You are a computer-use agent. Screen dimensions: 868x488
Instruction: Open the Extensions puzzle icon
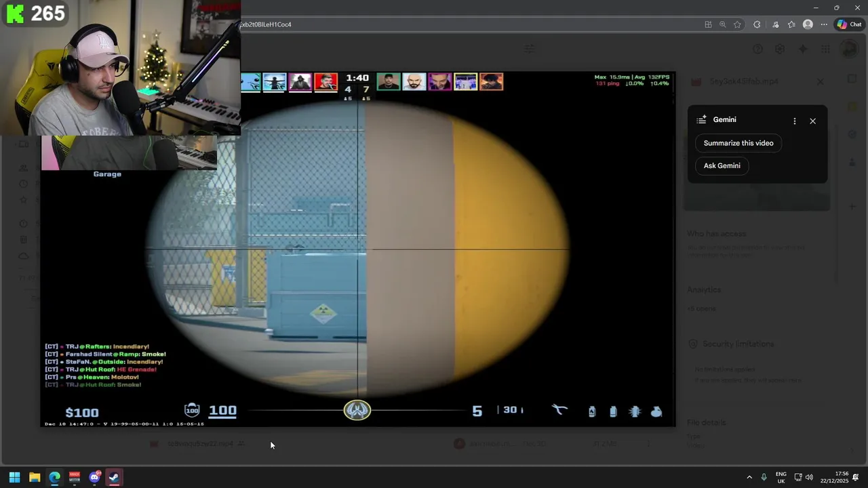coord(757,24)
